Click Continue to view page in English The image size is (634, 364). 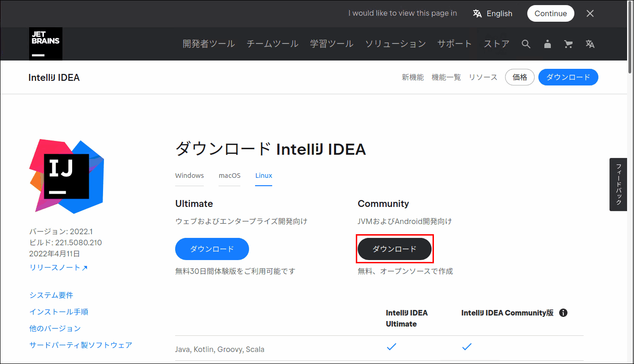[551, 13]
